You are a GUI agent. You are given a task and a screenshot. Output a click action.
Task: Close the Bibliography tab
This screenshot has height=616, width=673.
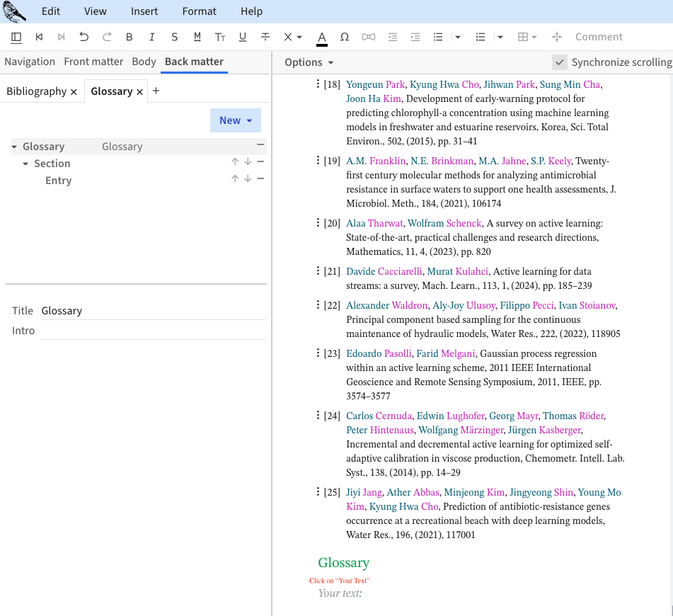74,91
